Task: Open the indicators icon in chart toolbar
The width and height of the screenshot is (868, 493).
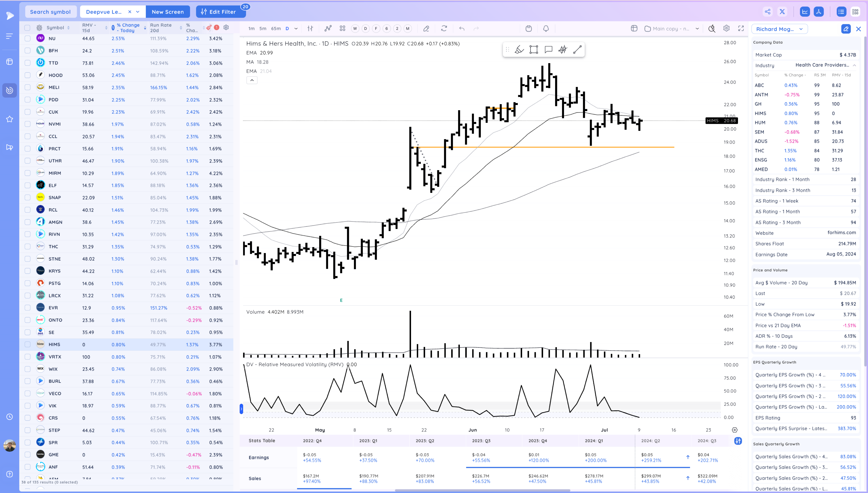Action: (x=328, y=28)
